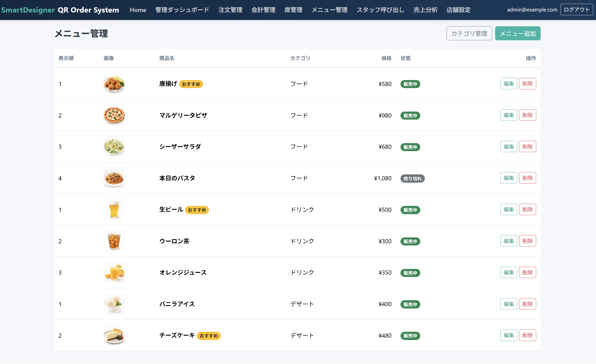Select メニュー管理 in the top navigation
This screenshot has width=596, height=364.
(329, 10)
